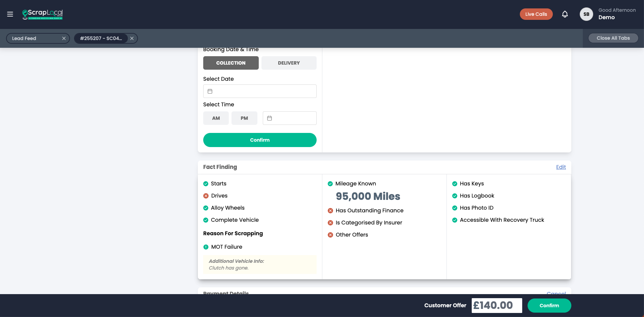Image resolution: width=644 pixels, height=317 pixels.
Task: Confirm the booking date and time
Action: [x=260, y=140]
